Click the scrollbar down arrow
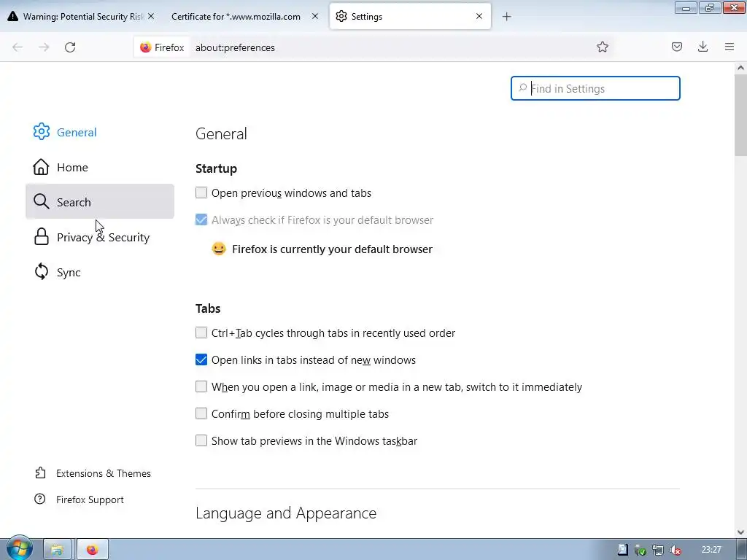The width and height of the screenshot is (747, 560). [740, 532]
